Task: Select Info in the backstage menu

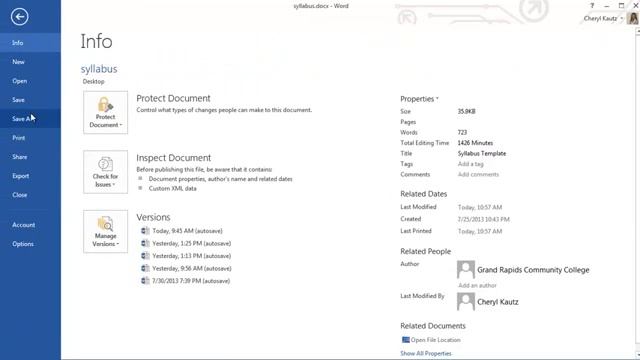Action: 30,43
